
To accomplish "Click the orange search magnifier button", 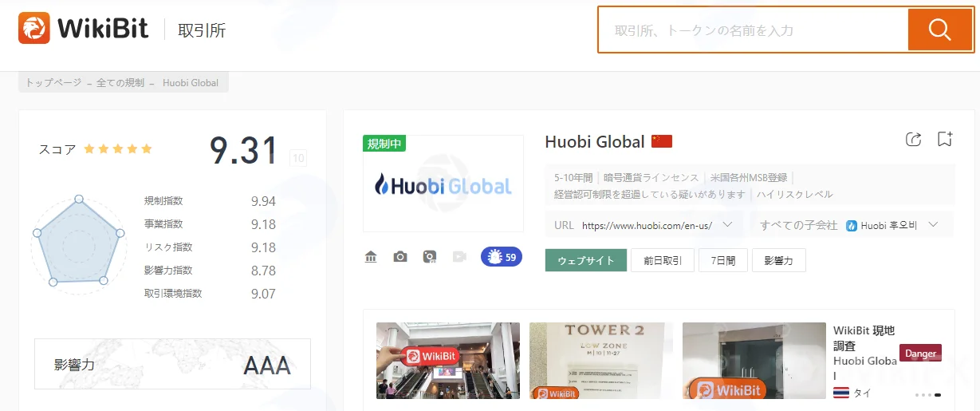I will pyautogui.click(x=940, y=30).
